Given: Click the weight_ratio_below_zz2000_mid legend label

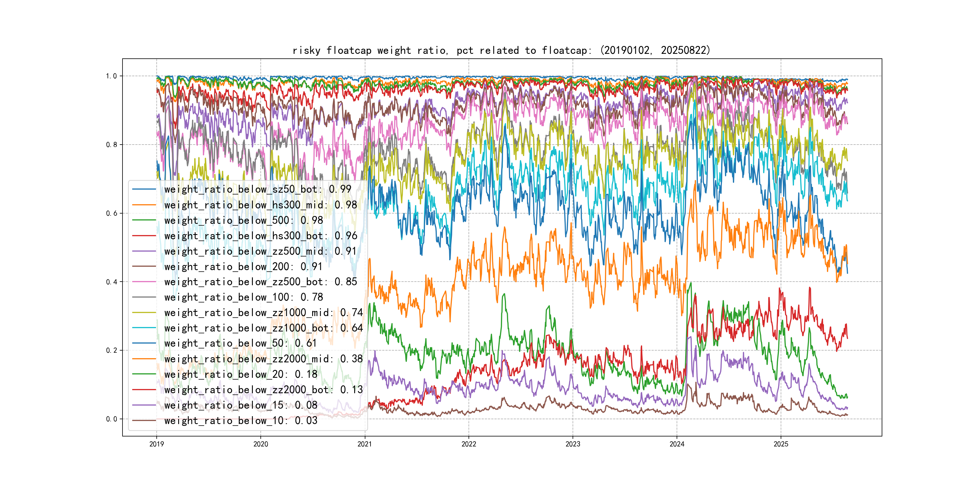Looking at the screenshot, I should pos(263,359).
